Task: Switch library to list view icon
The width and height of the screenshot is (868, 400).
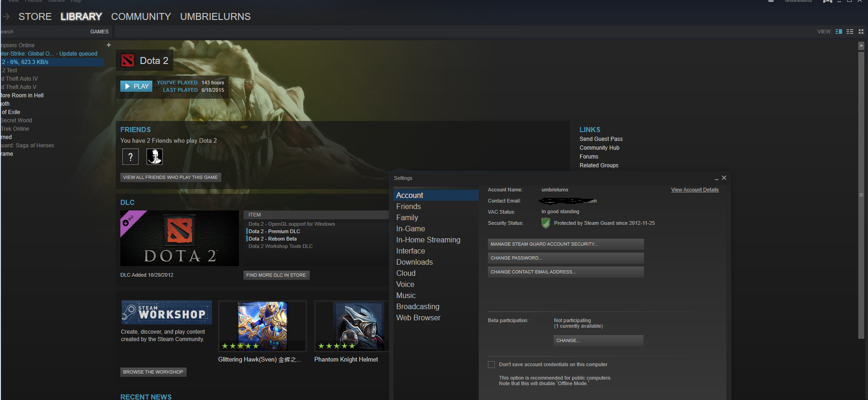Action: pyautogui.click(x=850, y=32)
